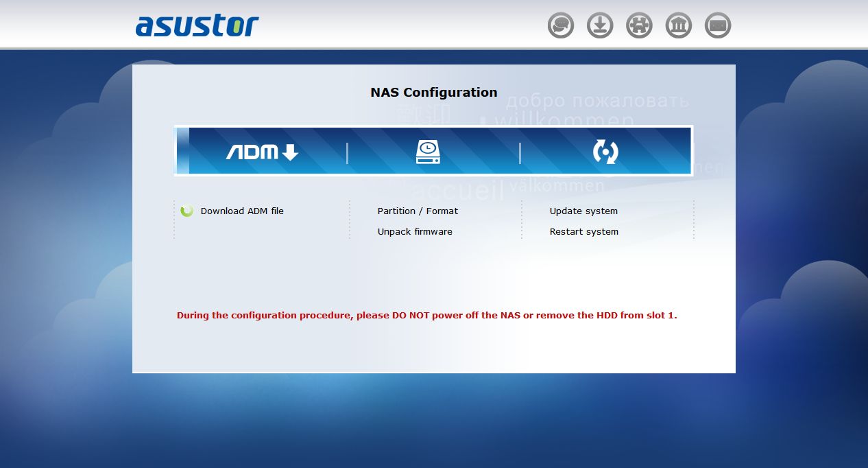Click the 'Download ADM file' text

point(242,211)
